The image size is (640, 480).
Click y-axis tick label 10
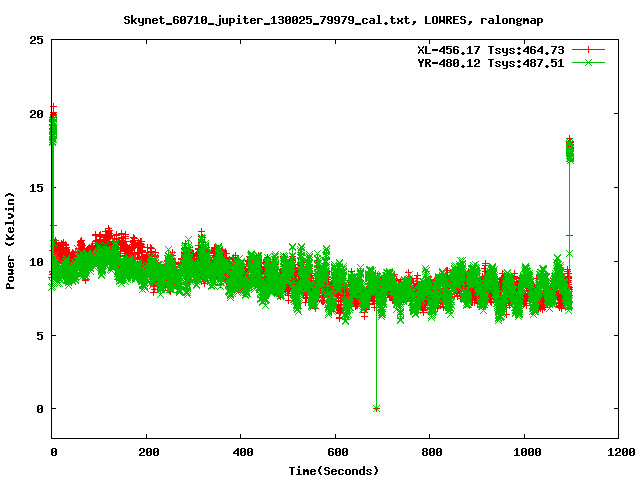point(36,262)
